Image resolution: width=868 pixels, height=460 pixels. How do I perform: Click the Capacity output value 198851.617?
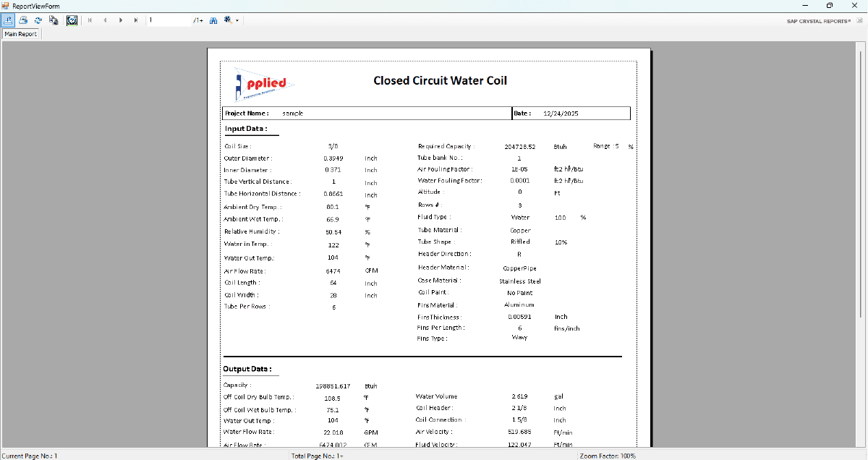tap(333, 386)
